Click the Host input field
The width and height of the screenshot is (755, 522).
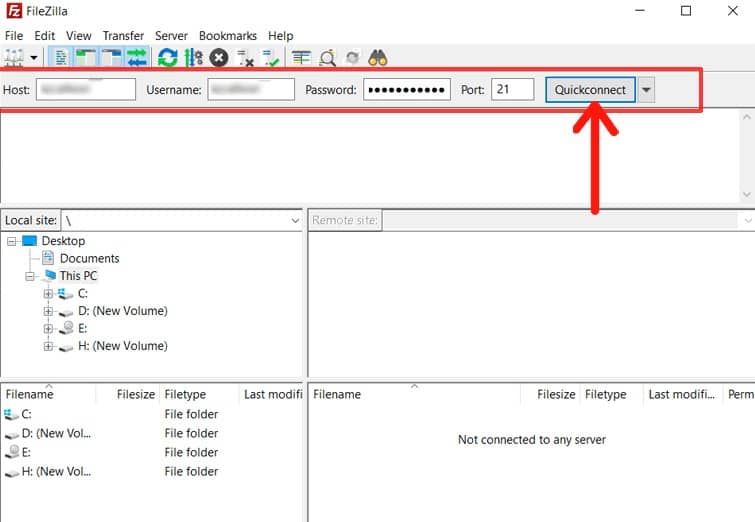point(85,90)
